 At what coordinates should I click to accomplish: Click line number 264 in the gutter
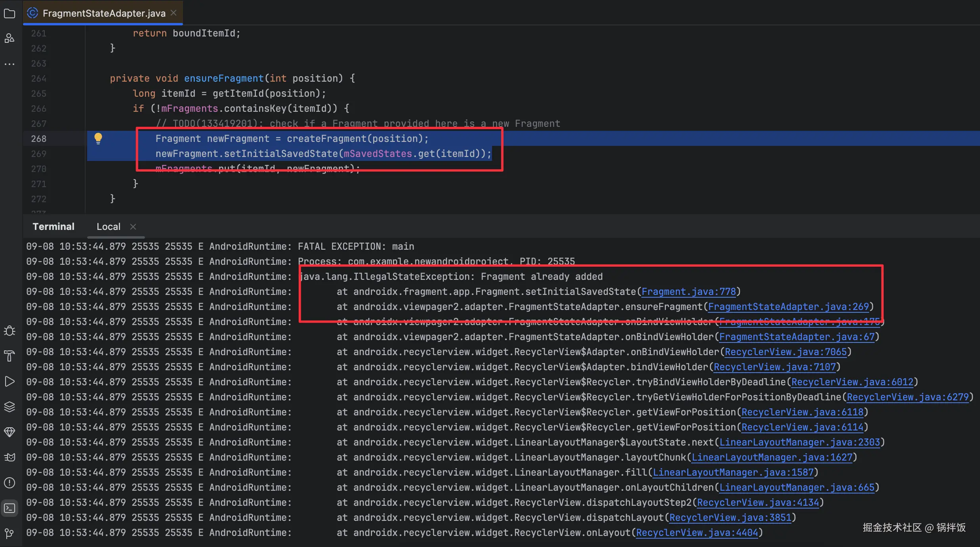39,78
